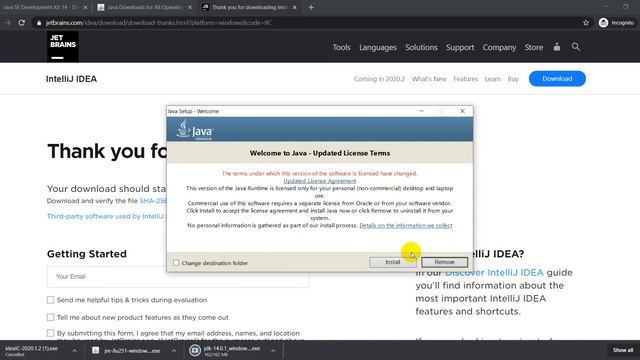Image resolution: width=640 pixels, height=360 pixels.
Task: Open Details on the information we collect
Action: (406, 225)
